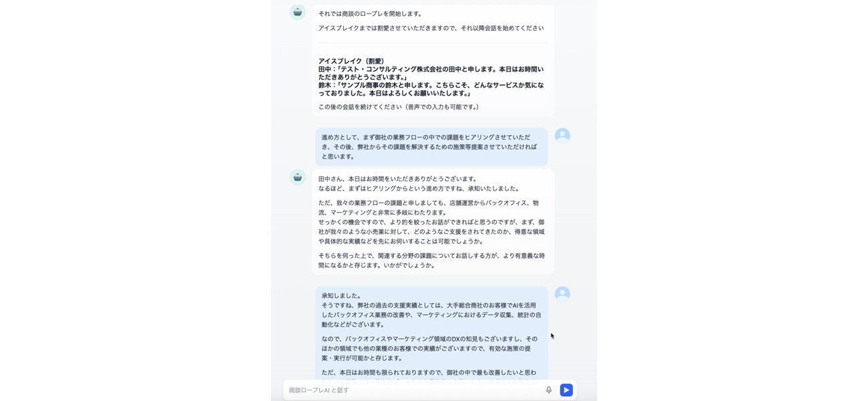Click the line それでは商談のロープレを開始します

[x=371, y=13]
